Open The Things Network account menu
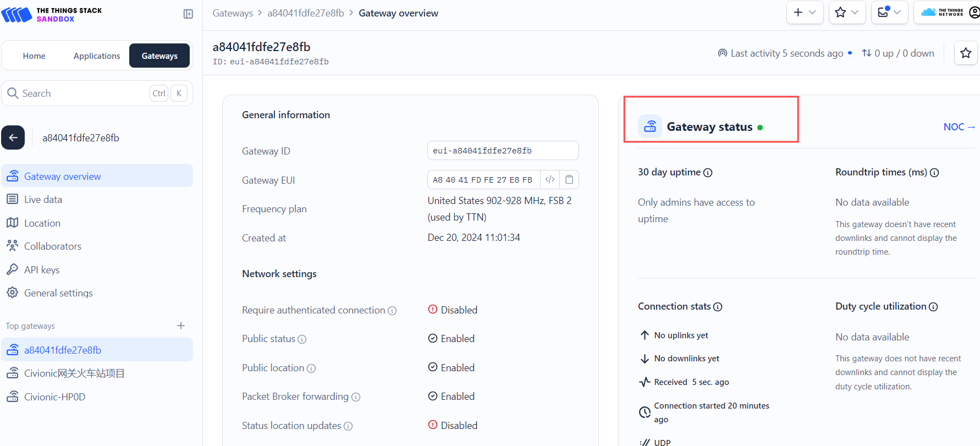Image resolution: width=980 pixels, height=446 pixels. (948, 12)
